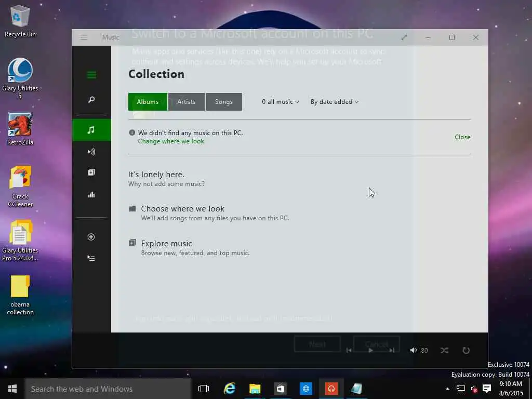The height and width of the screenshot is (399, 532).
Task: Switch to the Songs tab
Action: point(223,102)
